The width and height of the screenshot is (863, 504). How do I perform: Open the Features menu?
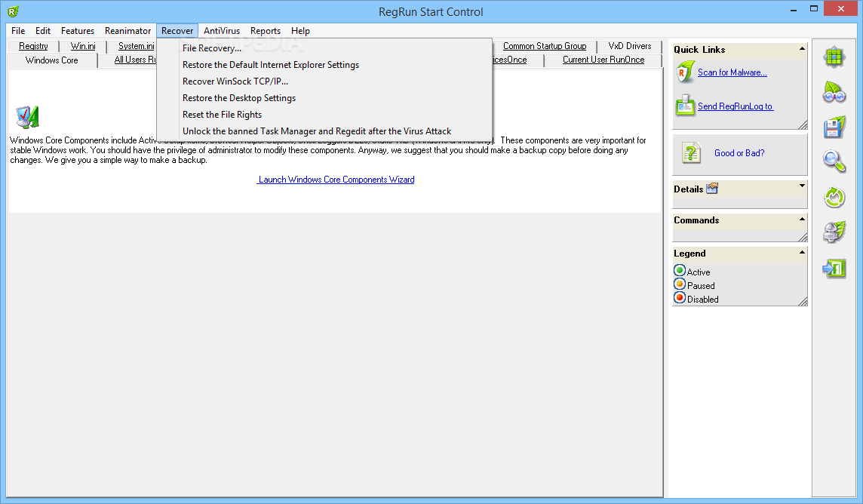[78, 31]
